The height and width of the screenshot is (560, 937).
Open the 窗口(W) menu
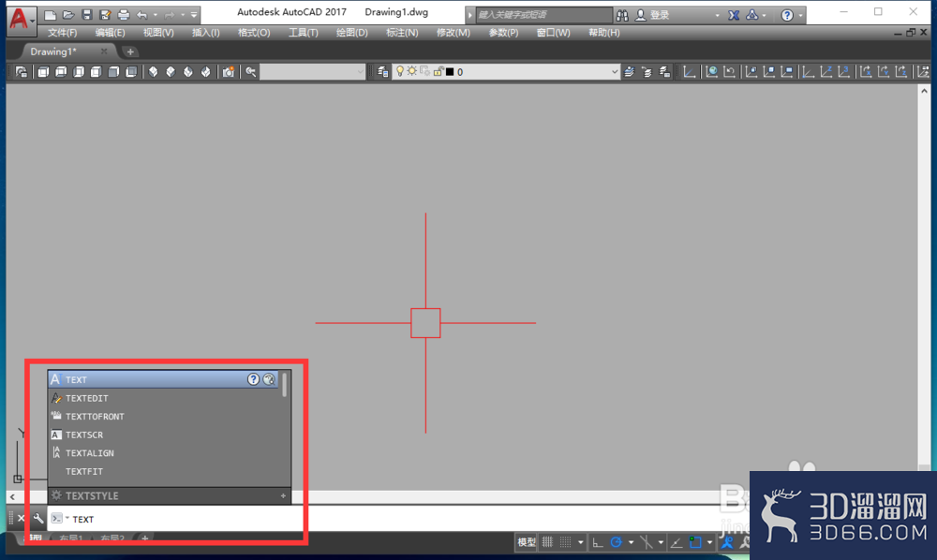[553, 32]
